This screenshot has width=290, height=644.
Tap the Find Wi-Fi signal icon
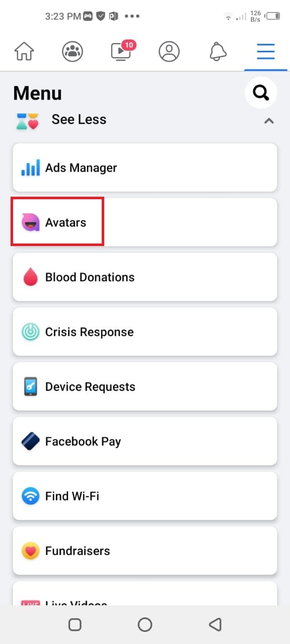click(31, 497)
